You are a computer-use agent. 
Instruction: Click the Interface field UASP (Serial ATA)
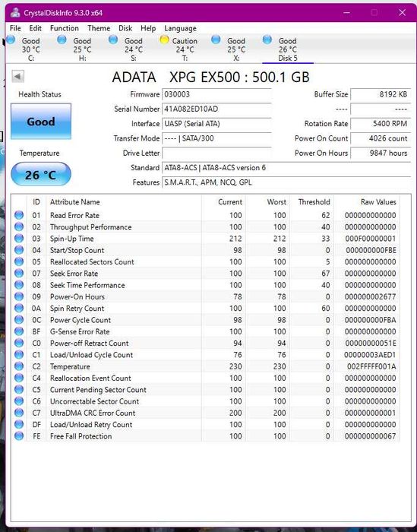[x=216, y=123]
